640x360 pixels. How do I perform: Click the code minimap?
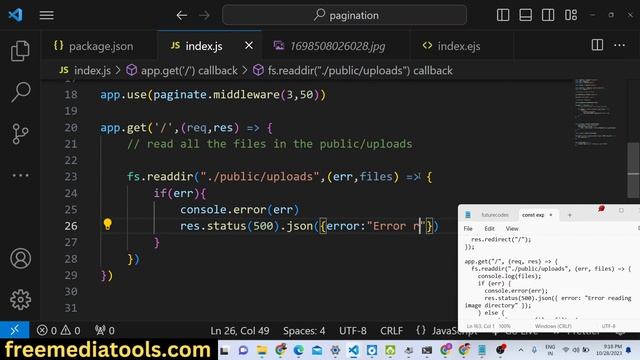[596, 112]
